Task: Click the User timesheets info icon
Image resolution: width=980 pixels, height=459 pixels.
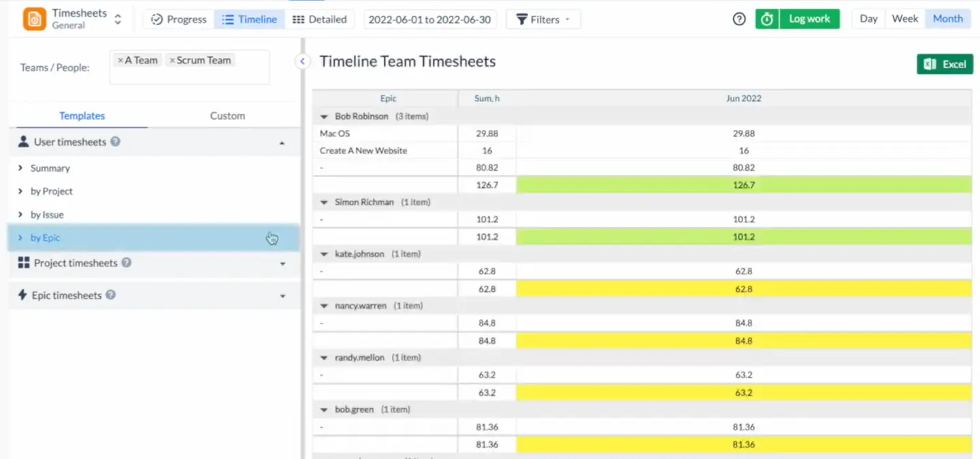Action: (116, 142)
